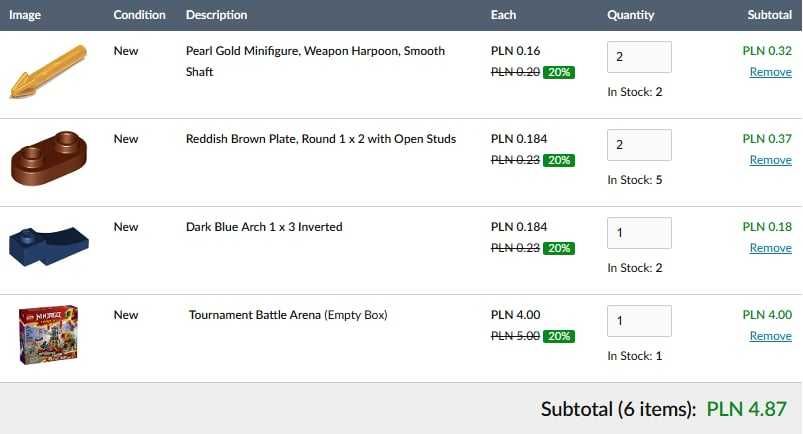Click the harpoon's 20% discount badge

pos(559,72)
